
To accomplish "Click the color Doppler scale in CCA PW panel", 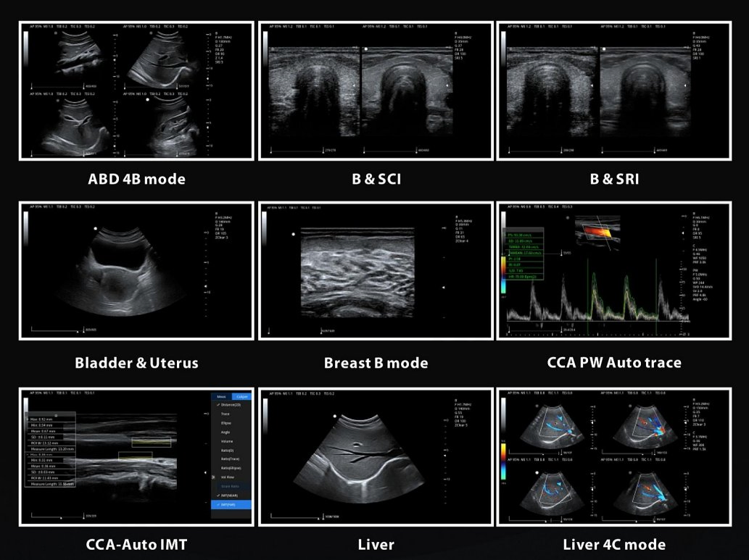I will coord(503,275).
